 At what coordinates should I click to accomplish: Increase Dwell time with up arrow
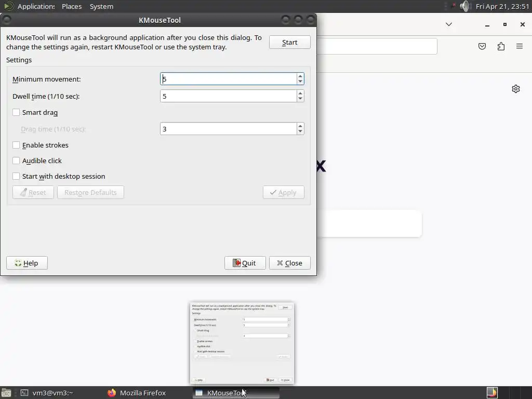[x=300, y=94]
